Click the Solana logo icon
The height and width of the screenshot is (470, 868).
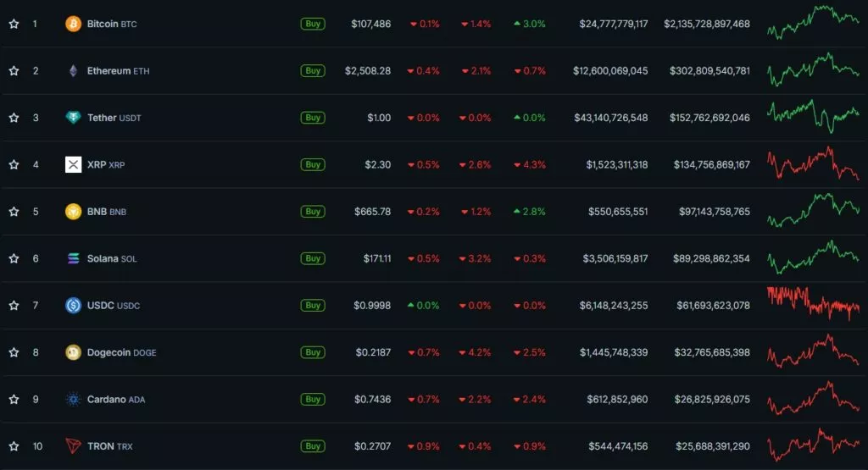74,258
